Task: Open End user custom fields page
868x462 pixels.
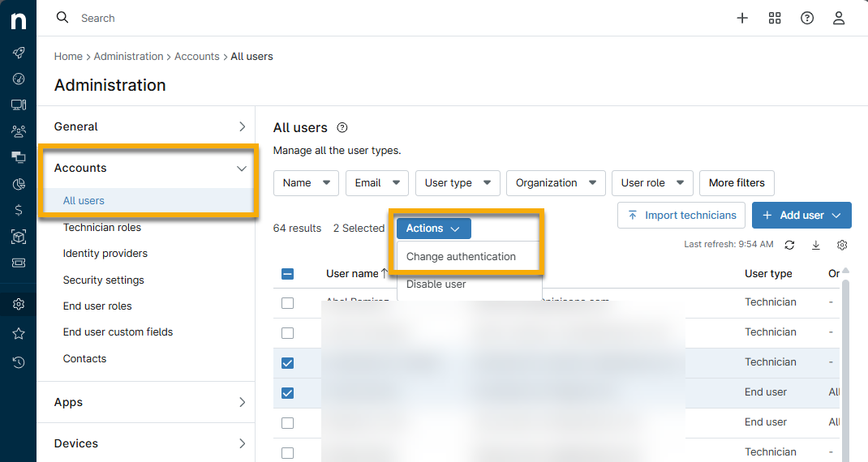Action: point(118,332)
